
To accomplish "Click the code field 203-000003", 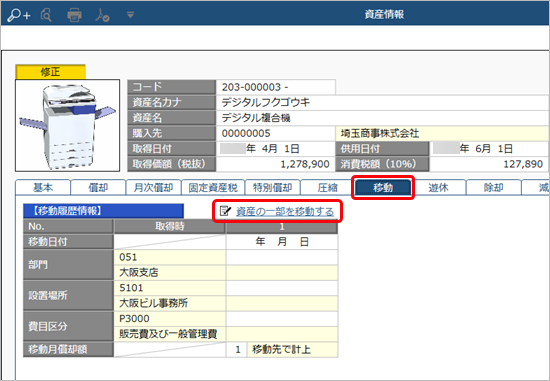I will pos(276,87).
